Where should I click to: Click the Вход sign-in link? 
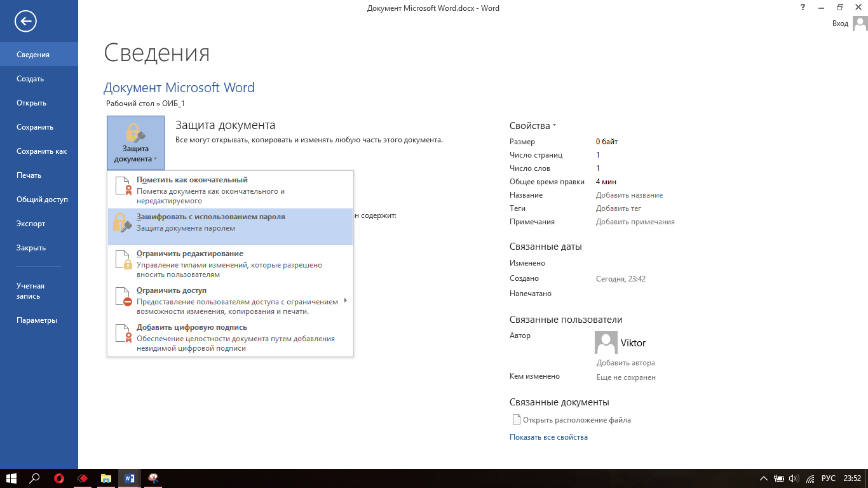[840, 24]
